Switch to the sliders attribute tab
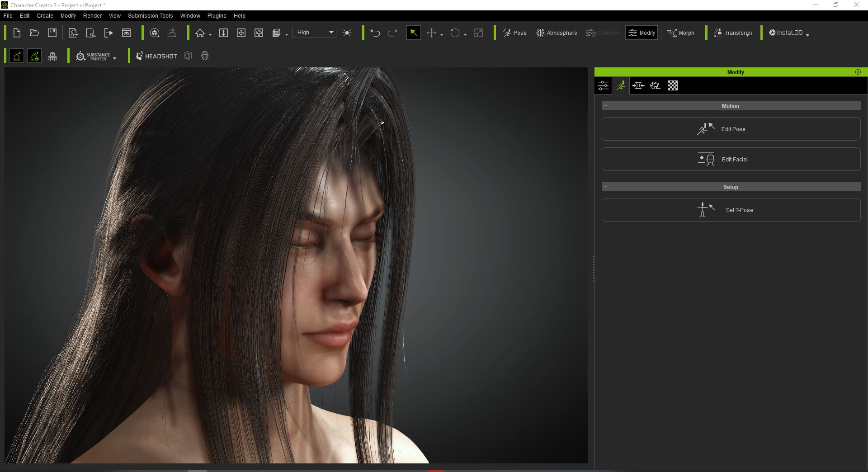The width and height of the screenshot is (868, 472). [603, 85]
